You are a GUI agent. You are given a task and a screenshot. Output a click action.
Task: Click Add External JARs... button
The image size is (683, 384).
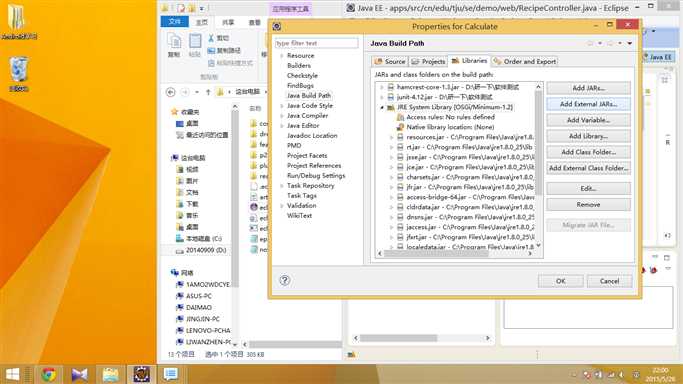[588, 104]
